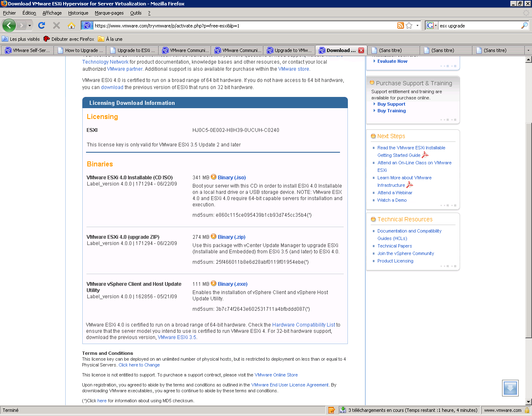Open the Google search engine selector
The image size is (532, 416).
pyautogui.click(x=432, y=25)
